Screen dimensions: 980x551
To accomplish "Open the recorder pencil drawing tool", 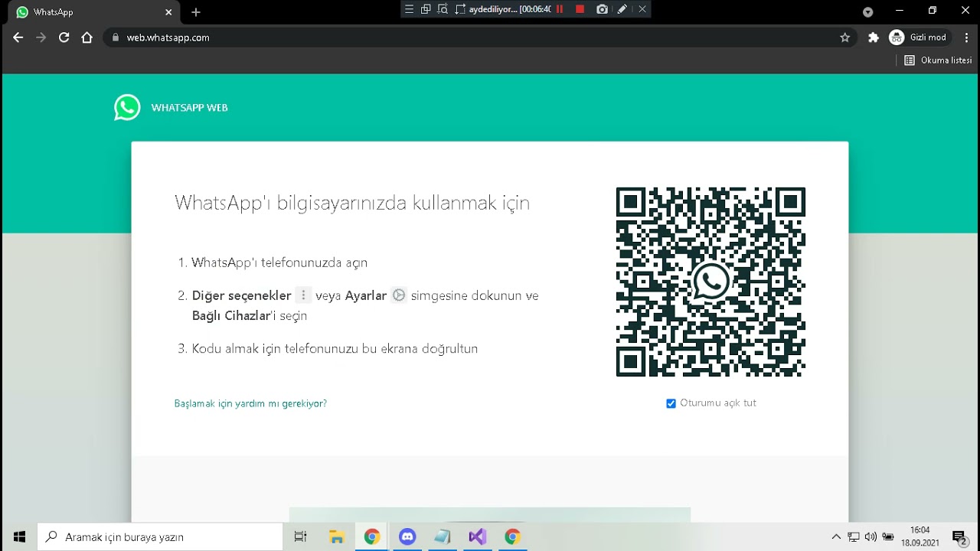I will coord(622,9).
